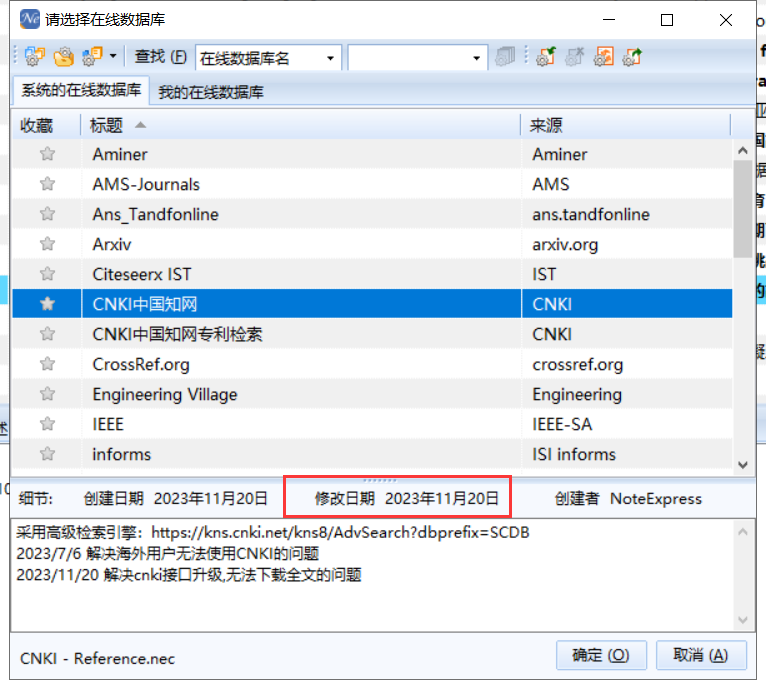Click the database list scrollbar down arrow

[743, 464]
